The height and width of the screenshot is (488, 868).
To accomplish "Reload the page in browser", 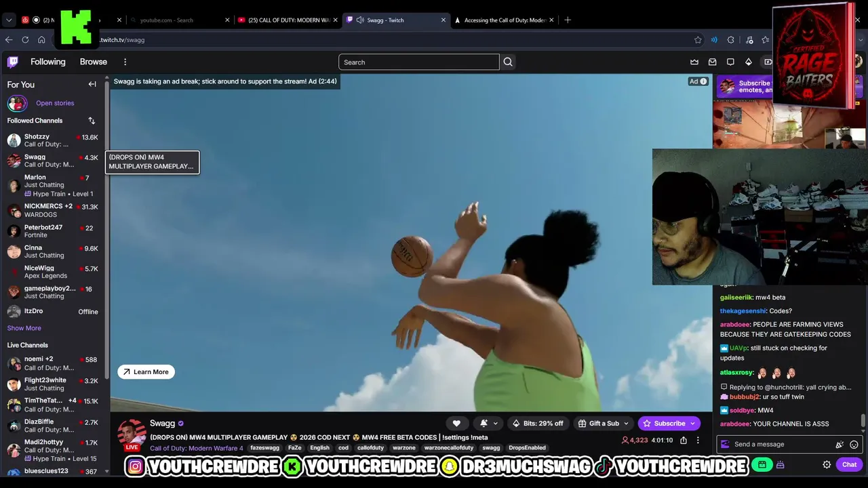I will 25,40.
